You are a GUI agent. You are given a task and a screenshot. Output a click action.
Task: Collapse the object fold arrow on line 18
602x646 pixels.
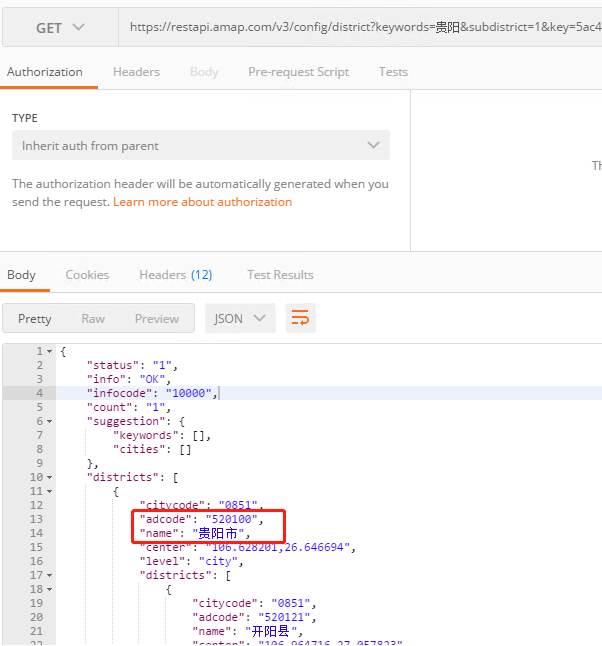pyautogui.click(x=49, y=590)
